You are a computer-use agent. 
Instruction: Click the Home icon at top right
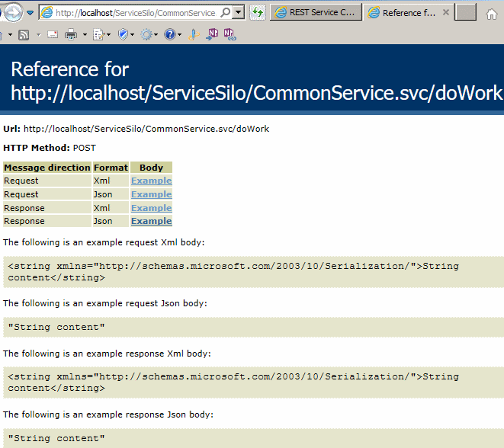[x=492, y=14]
